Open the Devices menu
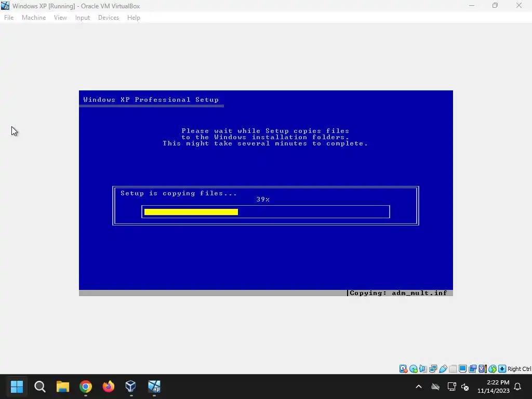Image resolution: width=532 pixels, height=399 pixels. coord(109,18)
